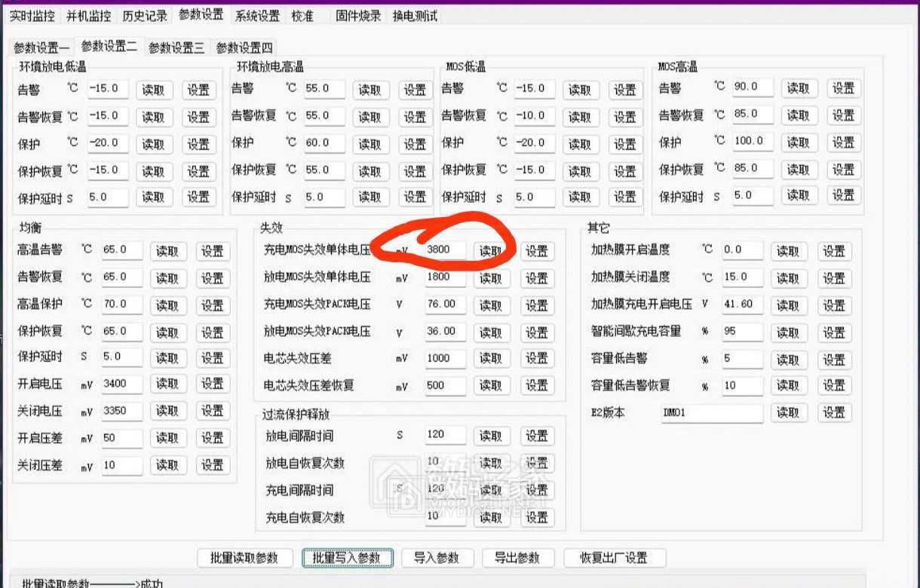Export settings with 导出参数 button
This screenshot has width=920, height=588.
(x=517, y=558)
